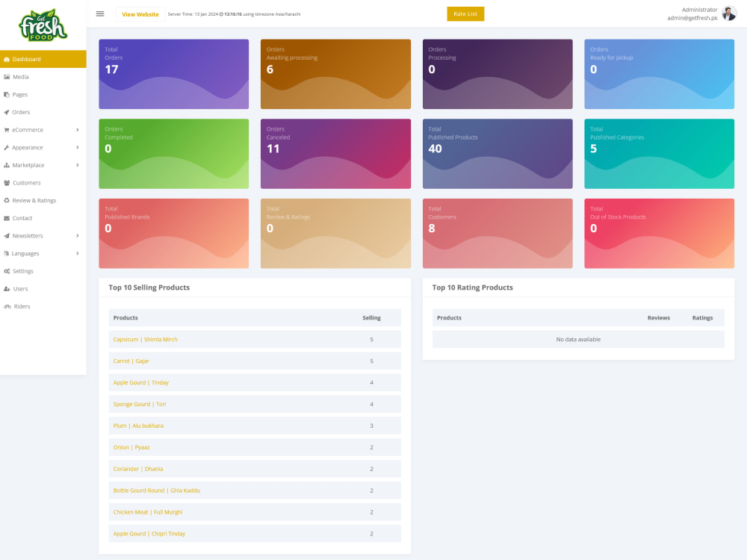Go to Pages in the sidebar
Screen dimensions: 747x560
pyautogui.click(x=43, y=95)
